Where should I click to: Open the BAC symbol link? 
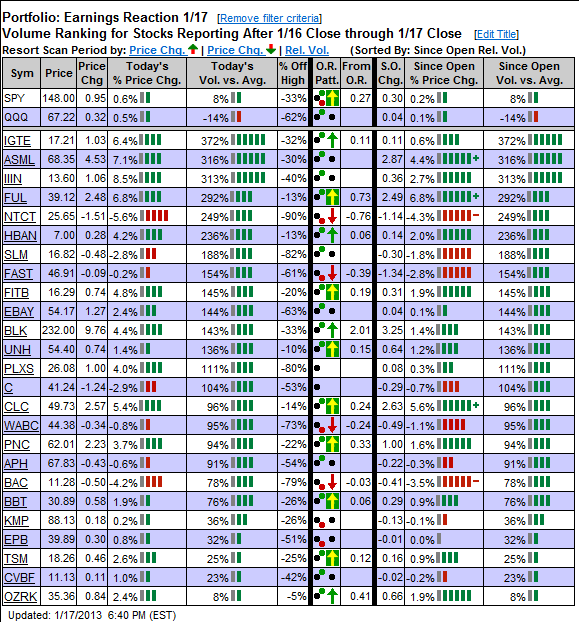tap(16, 483)
